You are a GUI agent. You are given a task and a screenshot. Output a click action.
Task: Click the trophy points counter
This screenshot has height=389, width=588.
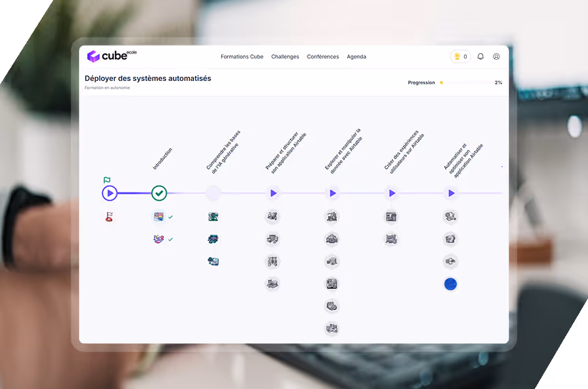pos(461,56)
